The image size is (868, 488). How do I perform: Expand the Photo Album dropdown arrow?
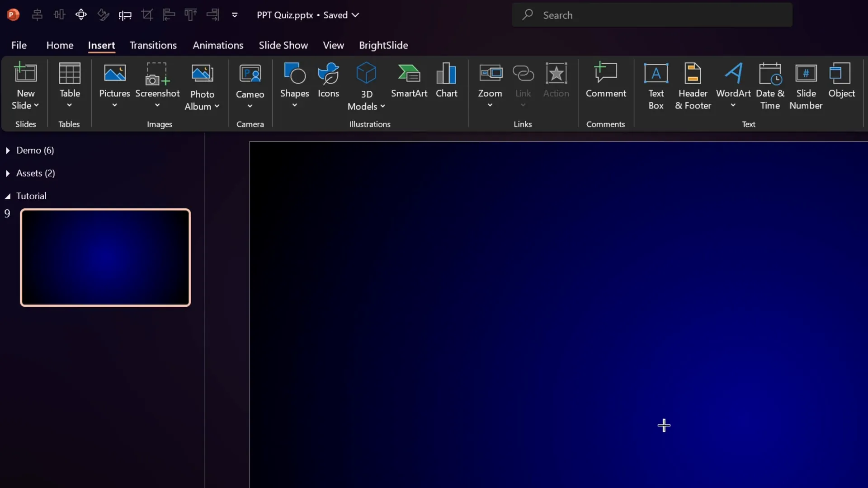(217, 106)
